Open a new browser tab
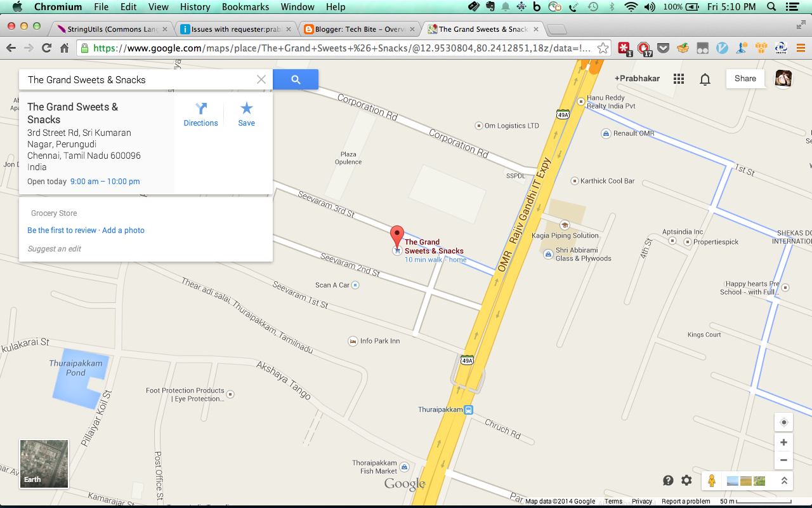This screenshot has width=812, height=508. 556,29
